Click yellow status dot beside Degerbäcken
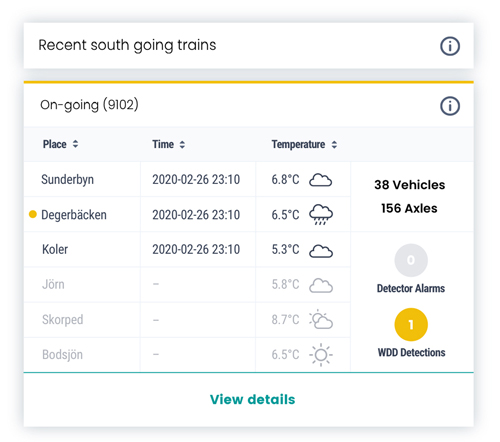This screenshot has height=442, width=500. click(x=33, y=214)
